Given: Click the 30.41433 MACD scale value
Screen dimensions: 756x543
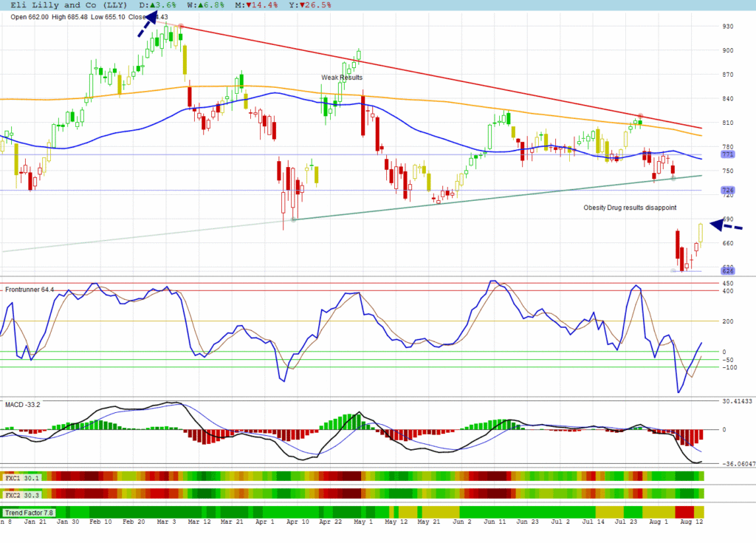Looking at the screenshot, I should pos(738,401).
